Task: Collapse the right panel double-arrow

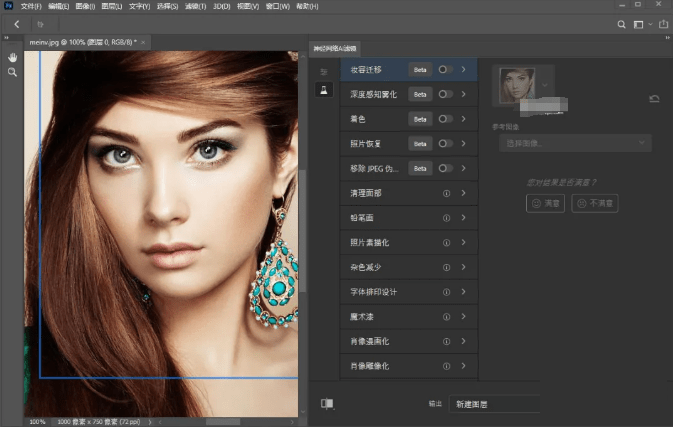Action: pyautogui.click(x=667, y=38)
